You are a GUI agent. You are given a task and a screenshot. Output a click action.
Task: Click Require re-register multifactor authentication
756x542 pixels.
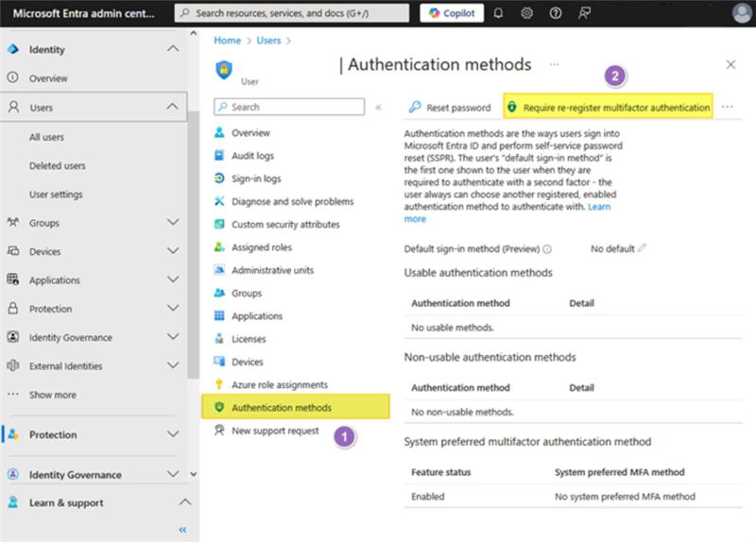[609, 107]
